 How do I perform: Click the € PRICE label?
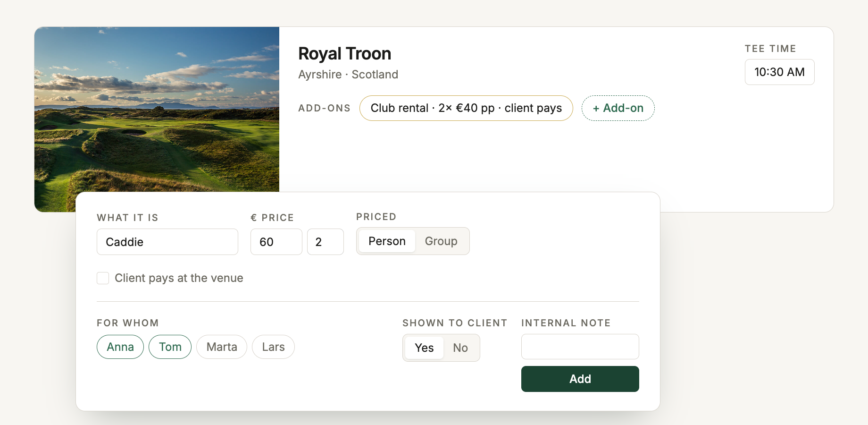click(272, 218)
